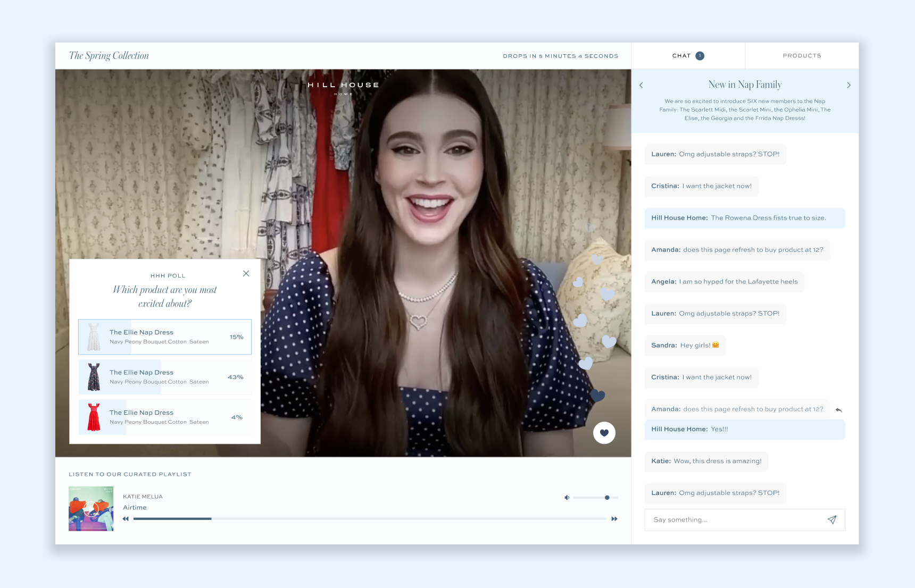Show next announcement with right chevron

849,85
